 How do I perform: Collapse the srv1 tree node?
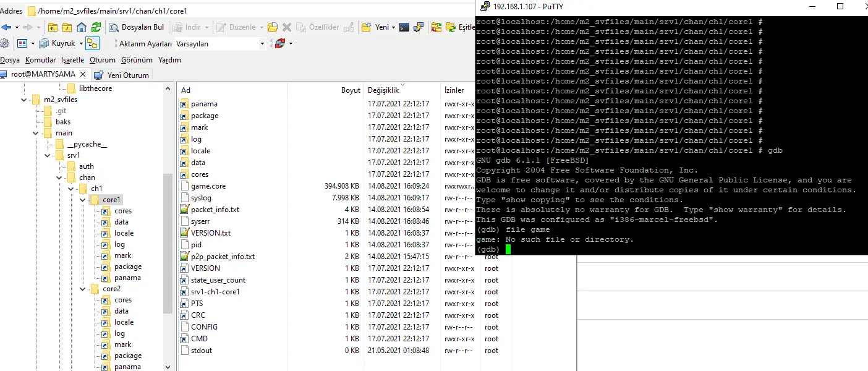pos(48,155)
